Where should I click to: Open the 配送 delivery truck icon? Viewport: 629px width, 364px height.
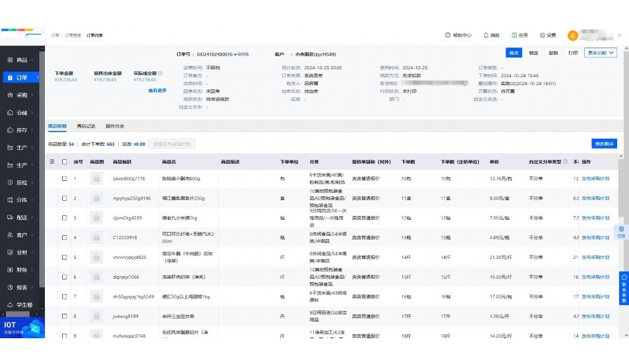click(11, 217)
